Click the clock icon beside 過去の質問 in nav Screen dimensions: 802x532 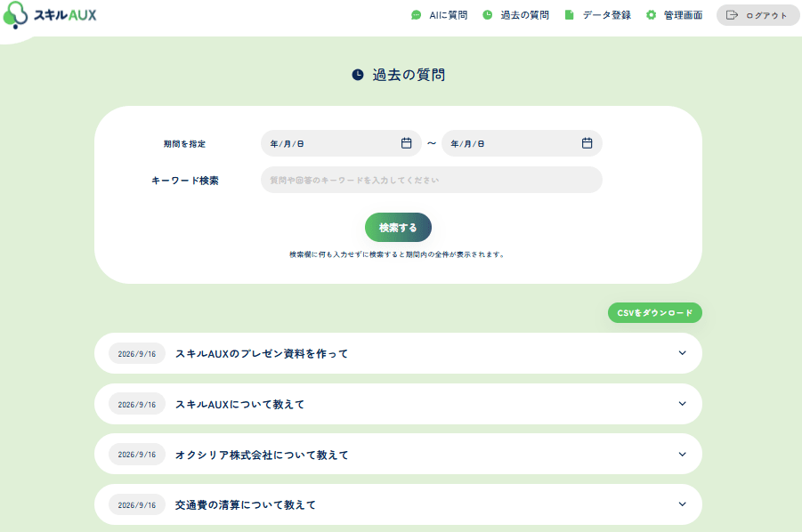488,15
